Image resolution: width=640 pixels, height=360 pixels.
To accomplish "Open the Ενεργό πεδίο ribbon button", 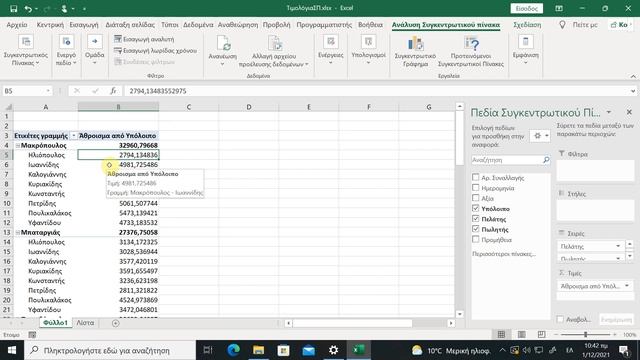I will tap(66, 51).
